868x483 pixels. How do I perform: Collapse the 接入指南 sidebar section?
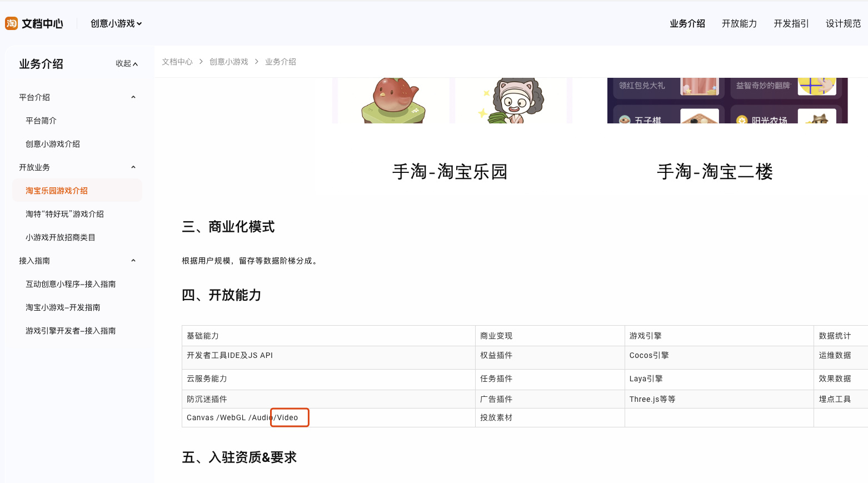[x=77, y=261]
